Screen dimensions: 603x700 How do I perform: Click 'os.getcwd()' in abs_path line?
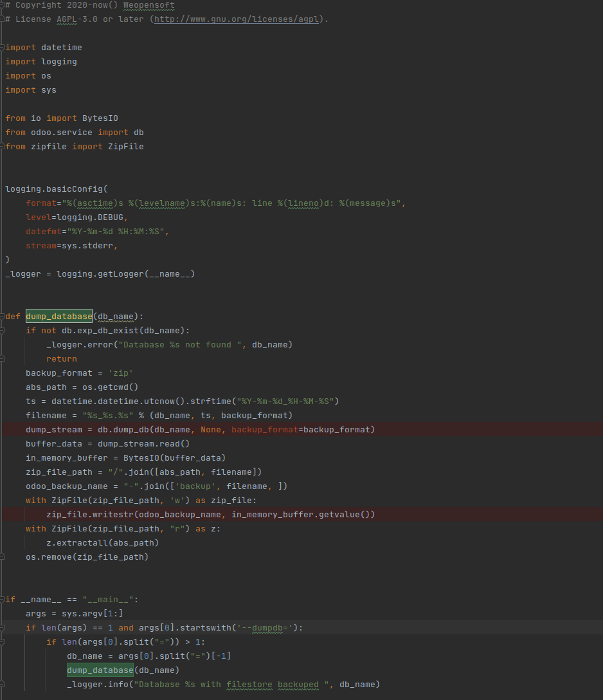click(x=110, y=387)
